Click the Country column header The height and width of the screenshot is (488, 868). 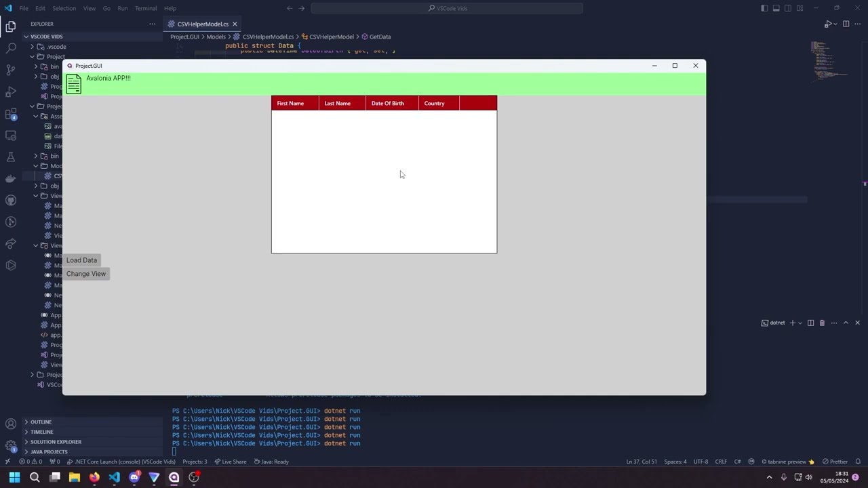tap(439, 103)
